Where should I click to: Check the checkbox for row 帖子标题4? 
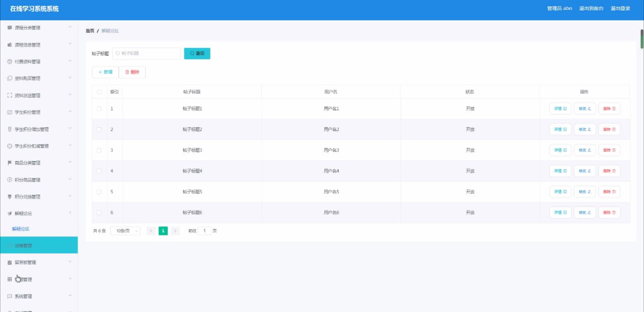pyautogui.click(x=99, y=171)
